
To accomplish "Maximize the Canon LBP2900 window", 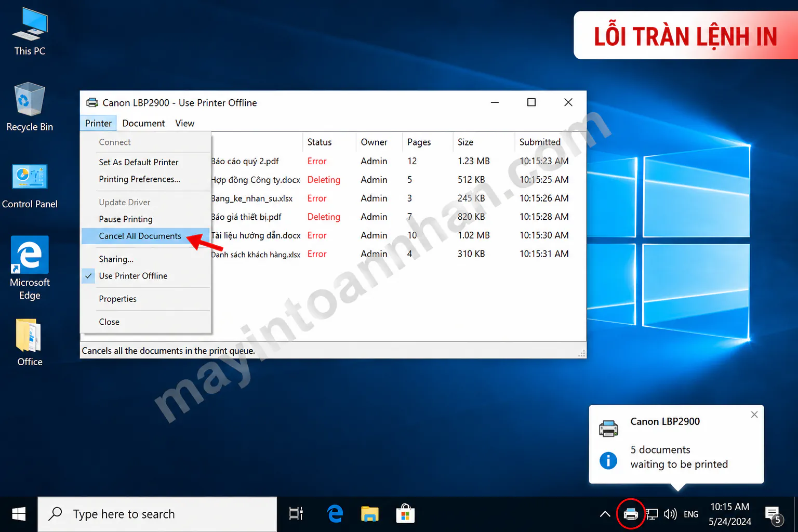I will tap(531, 102).
